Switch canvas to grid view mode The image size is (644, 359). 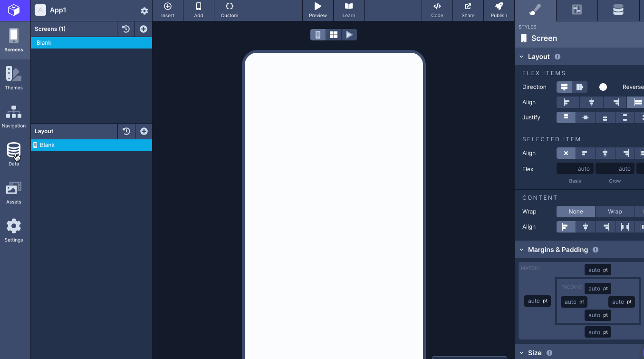tap(333, 34)
